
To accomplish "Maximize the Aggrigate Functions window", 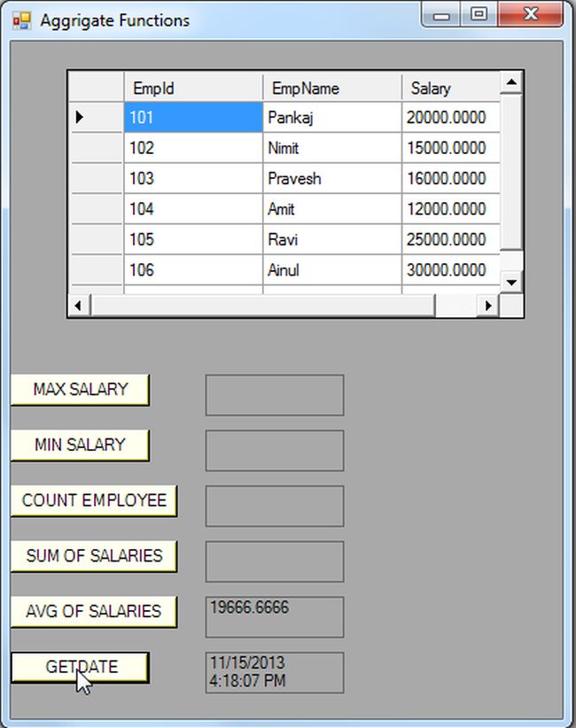I will (x=479, y=15).
